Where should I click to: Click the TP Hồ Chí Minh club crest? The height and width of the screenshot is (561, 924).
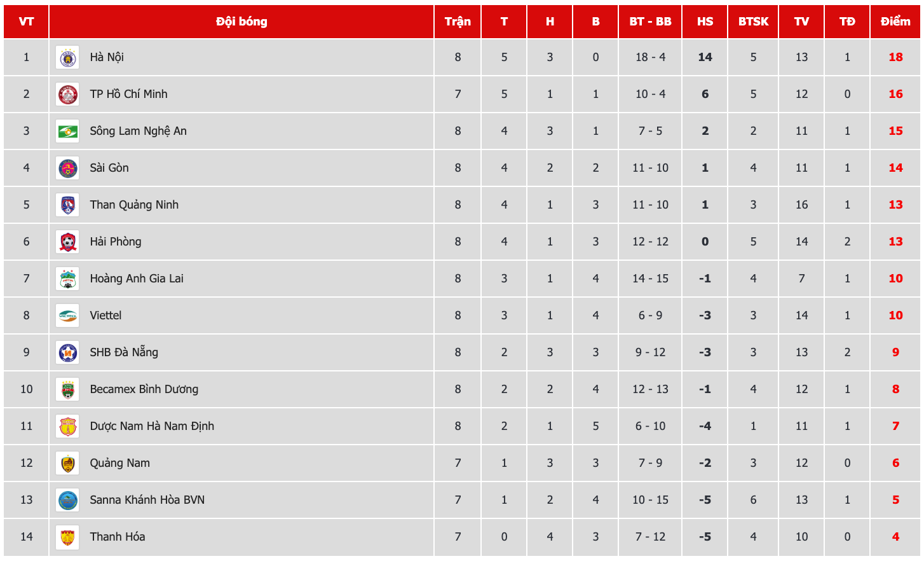pyautogui.click(x=67, y=95)
